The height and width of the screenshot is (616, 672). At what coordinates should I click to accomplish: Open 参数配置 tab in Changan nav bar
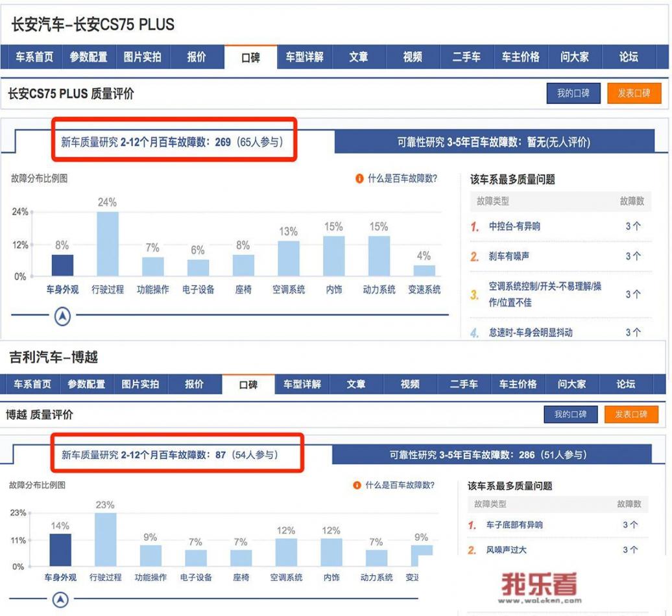89,57
